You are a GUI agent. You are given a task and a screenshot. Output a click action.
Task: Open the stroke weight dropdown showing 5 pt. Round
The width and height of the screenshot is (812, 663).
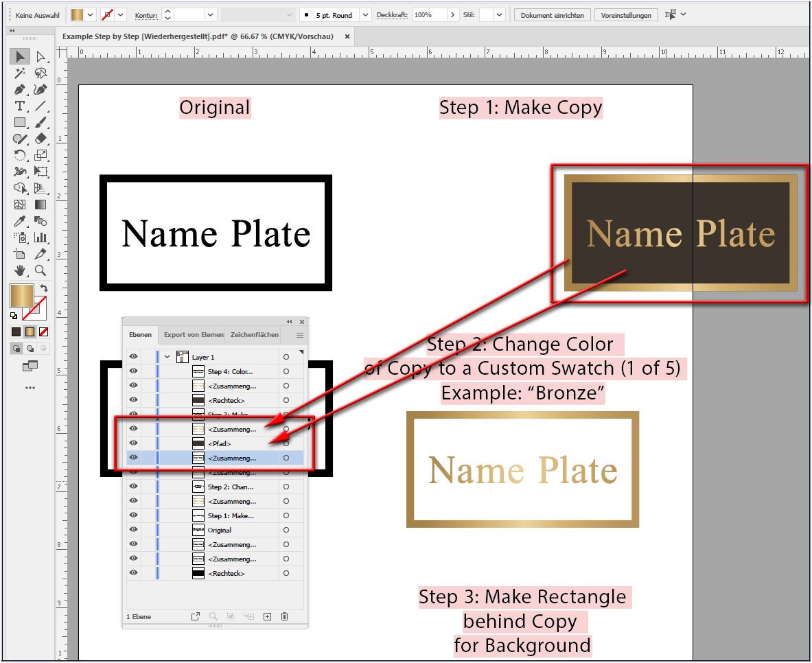364,14
